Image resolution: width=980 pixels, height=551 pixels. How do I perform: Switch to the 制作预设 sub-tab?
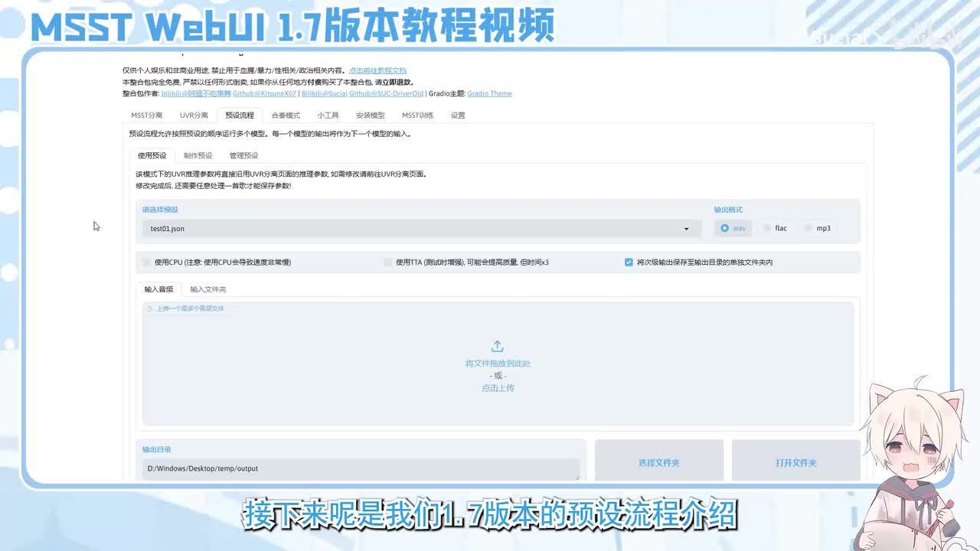pyautogui.click(x=198, y=155)
